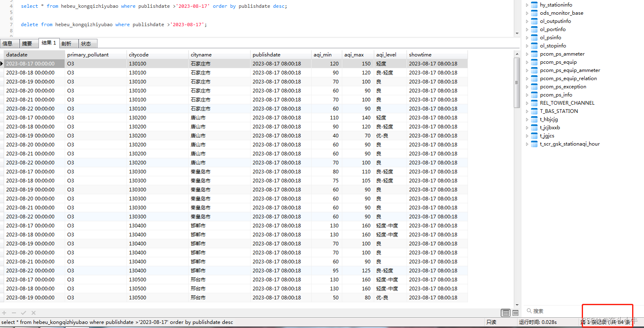The image size is (644, 328).
Task: Click the pcom_ps_info table icon
Action: (x=534, y=95)
